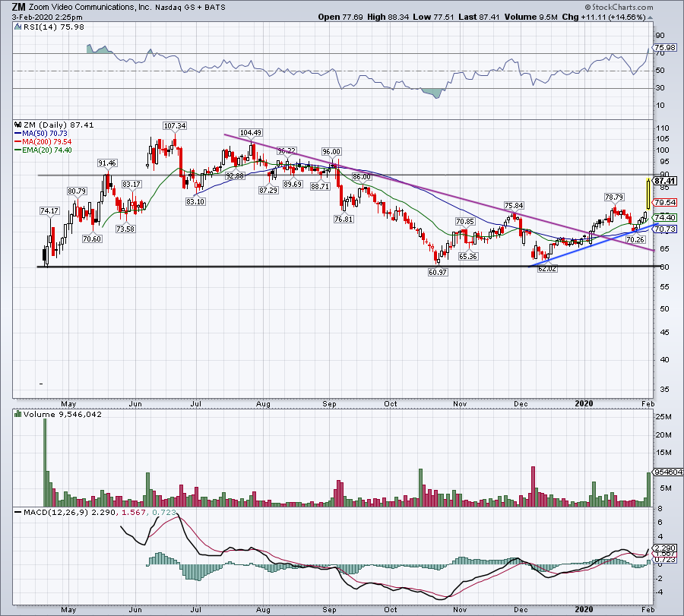Click the 70.85 price label near November
This screenshot has width=684, height=616.
click(x=465, y=222)
